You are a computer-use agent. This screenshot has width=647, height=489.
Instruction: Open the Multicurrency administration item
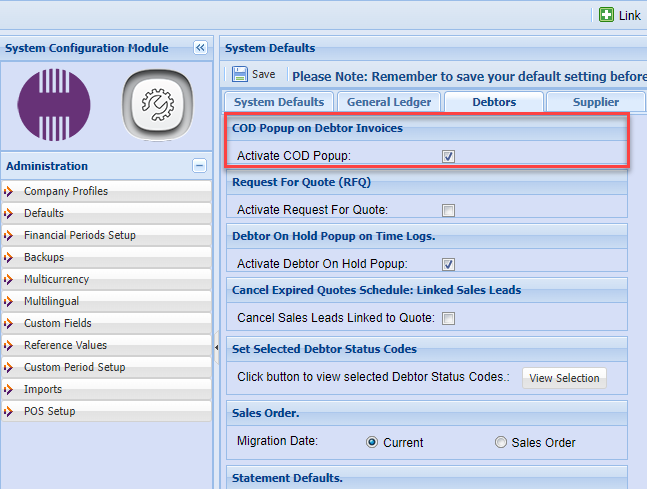pyautogui.click(x=56, y=279)
